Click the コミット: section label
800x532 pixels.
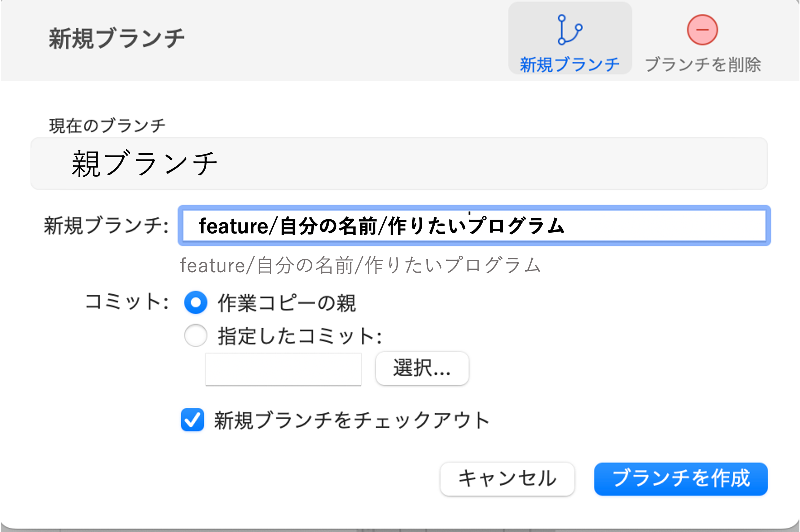click(x=127, y=302)
